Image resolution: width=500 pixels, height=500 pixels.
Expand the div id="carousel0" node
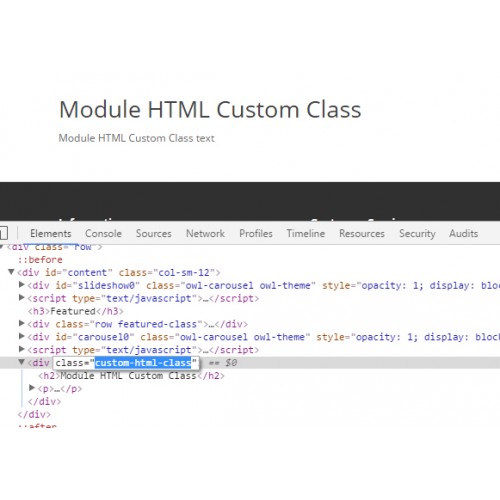(x=22, y=336)
